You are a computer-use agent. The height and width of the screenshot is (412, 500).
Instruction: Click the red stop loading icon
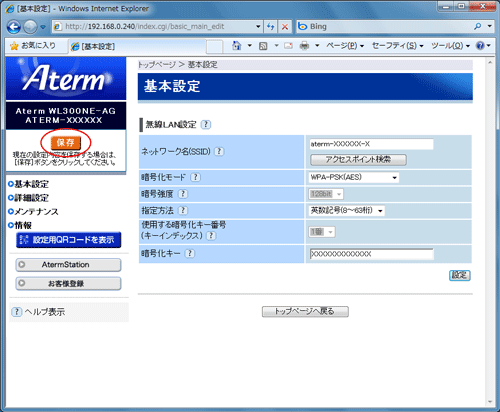tap(285, 26)
